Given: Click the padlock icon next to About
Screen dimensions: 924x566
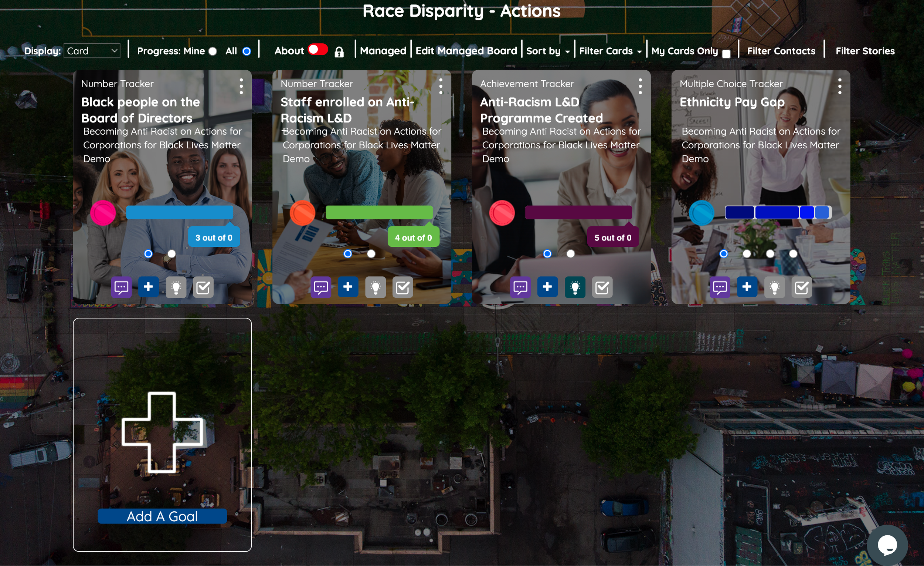Looking at the screenshot, I should pyautogui.click(x=339, y=52).
